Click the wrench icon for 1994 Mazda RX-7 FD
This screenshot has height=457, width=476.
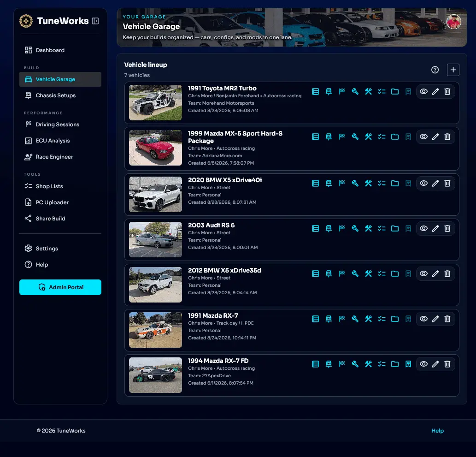[355, 364]
